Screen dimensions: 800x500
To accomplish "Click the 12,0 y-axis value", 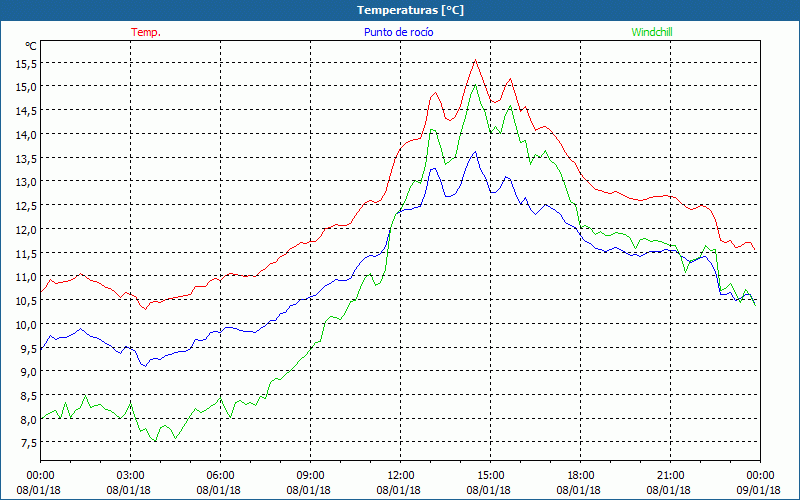I will pyautogui.click(x=27, y=230).
